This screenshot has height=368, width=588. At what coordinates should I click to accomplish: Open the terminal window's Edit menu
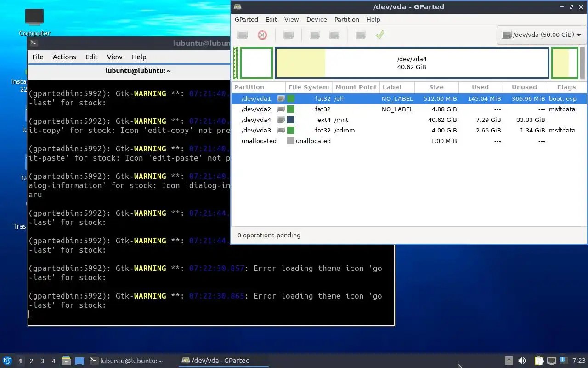click(x=91, y=57)
